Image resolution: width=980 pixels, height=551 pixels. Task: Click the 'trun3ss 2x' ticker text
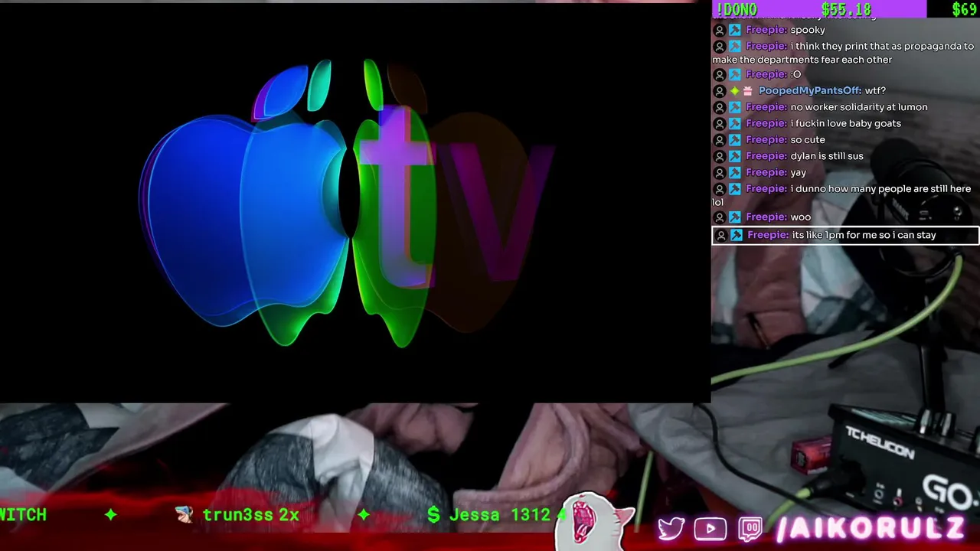250,514
